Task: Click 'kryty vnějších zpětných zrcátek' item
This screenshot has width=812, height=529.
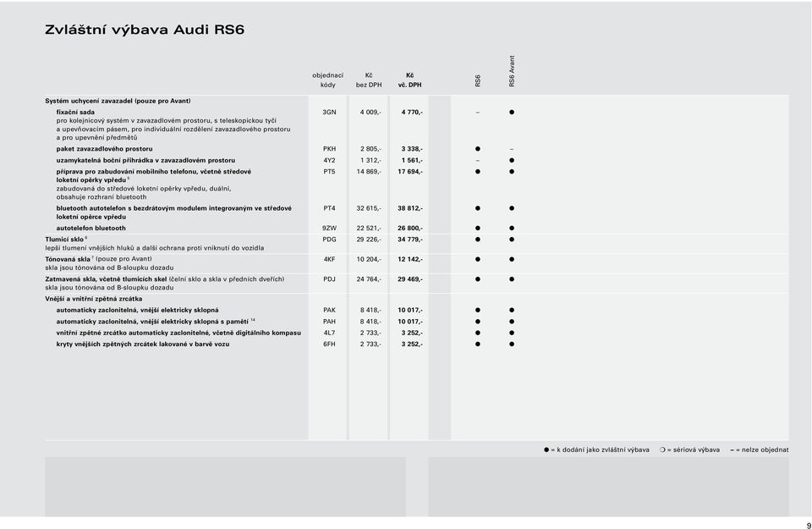Action: 143,344
